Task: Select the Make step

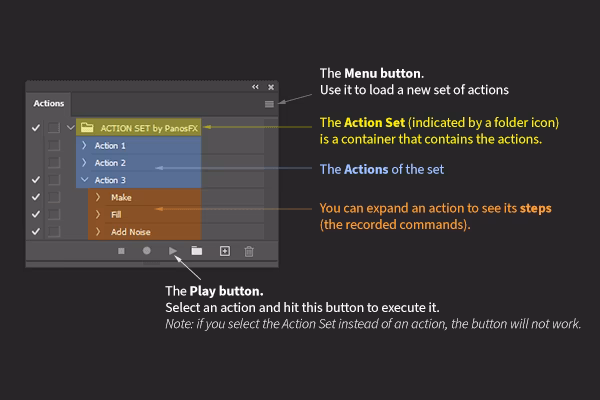Action: [145, 197]
